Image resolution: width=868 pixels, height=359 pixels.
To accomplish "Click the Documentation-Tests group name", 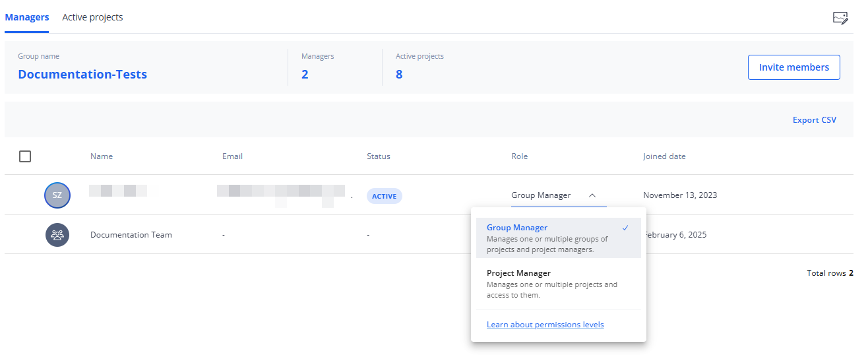I will point(82,75).
